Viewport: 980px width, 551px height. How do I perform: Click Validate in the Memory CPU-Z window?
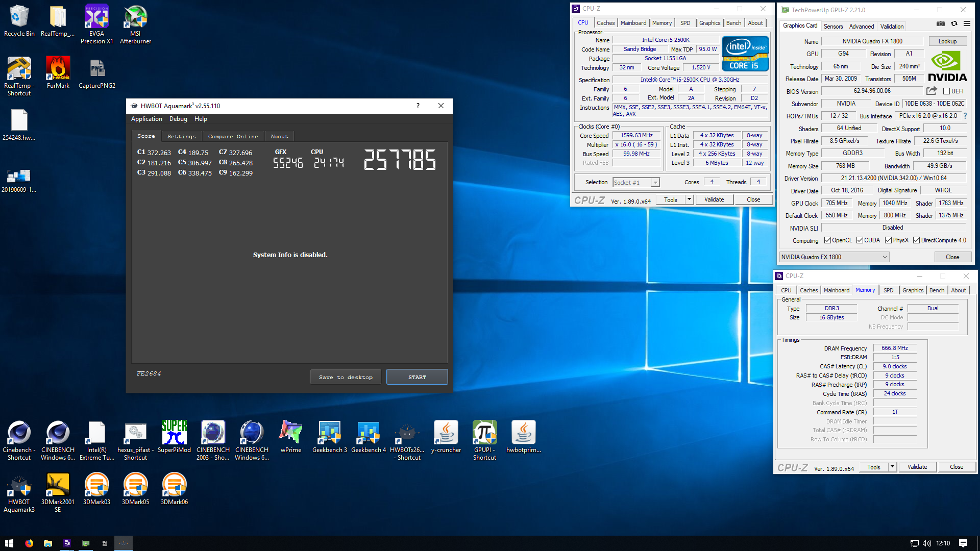917,467
